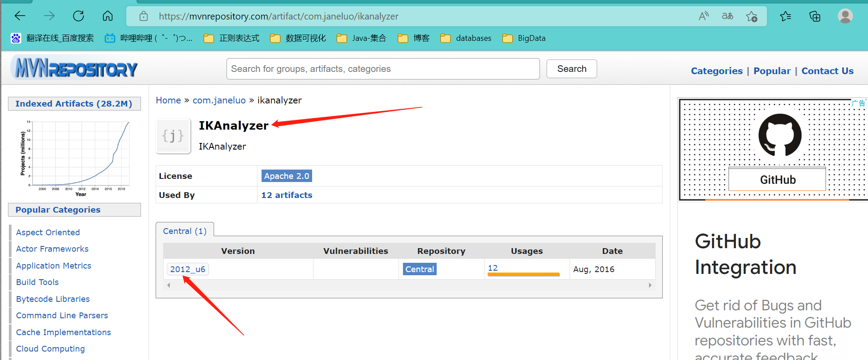Click the {j} artifact icon

click(x=173, y=136)
